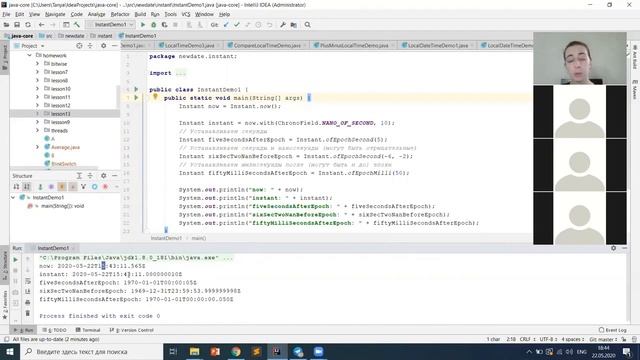The image size is (640, 360).
Task: Open the Refactor menu
Action: pyautogui.click(x=120, y=14)
